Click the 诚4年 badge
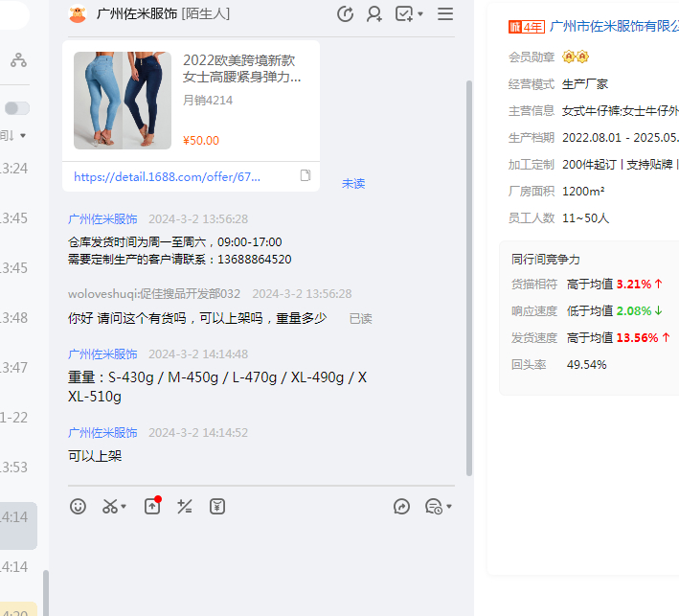 click(526, 27)
